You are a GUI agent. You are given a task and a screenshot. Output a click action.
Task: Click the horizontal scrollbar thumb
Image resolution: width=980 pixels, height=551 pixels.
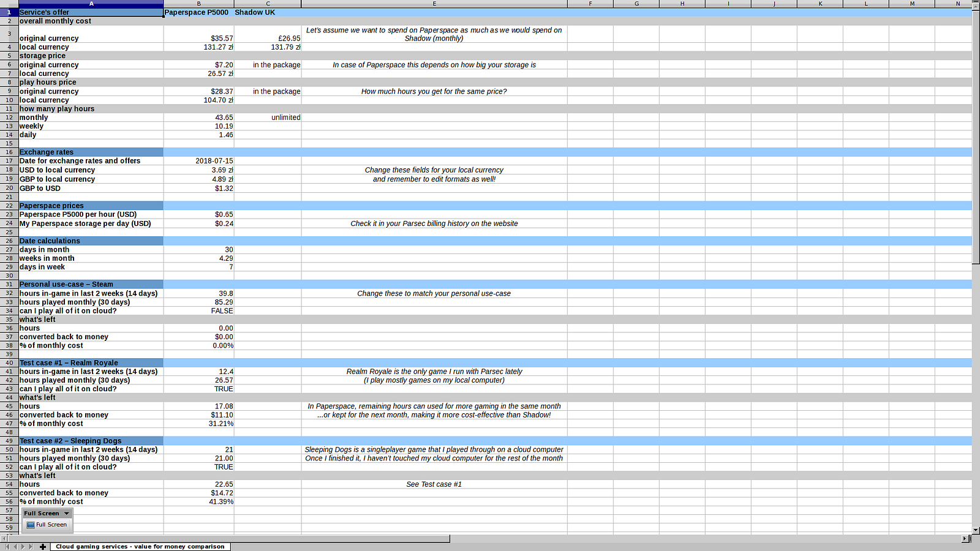pyautogui.click(x=228, y=539)
